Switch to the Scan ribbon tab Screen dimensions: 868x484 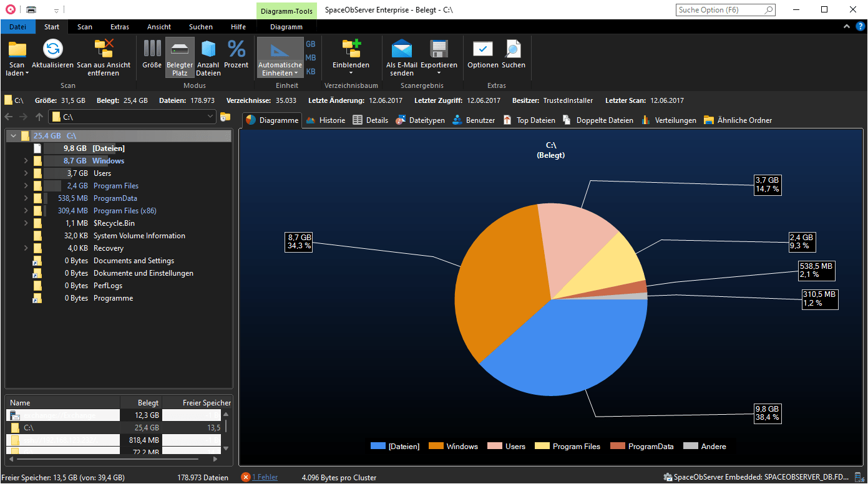point(85,27)
